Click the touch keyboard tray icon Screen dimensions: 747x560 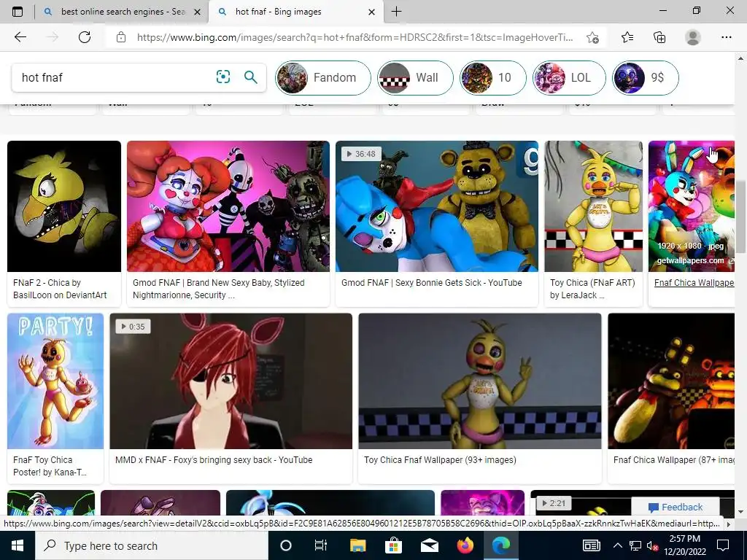click(x=592, y=545)
